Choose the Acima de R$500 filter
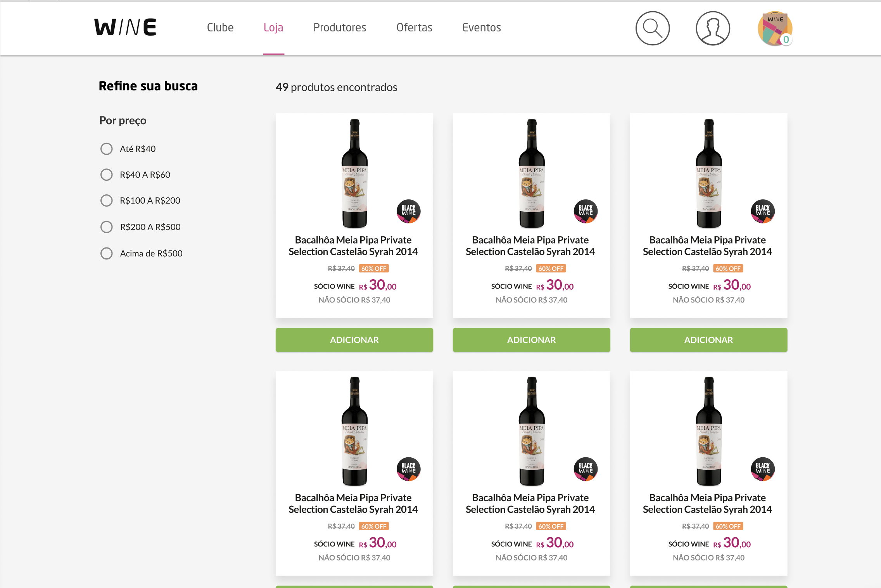This screenshot has height=588, width=881. pos(107,254)
